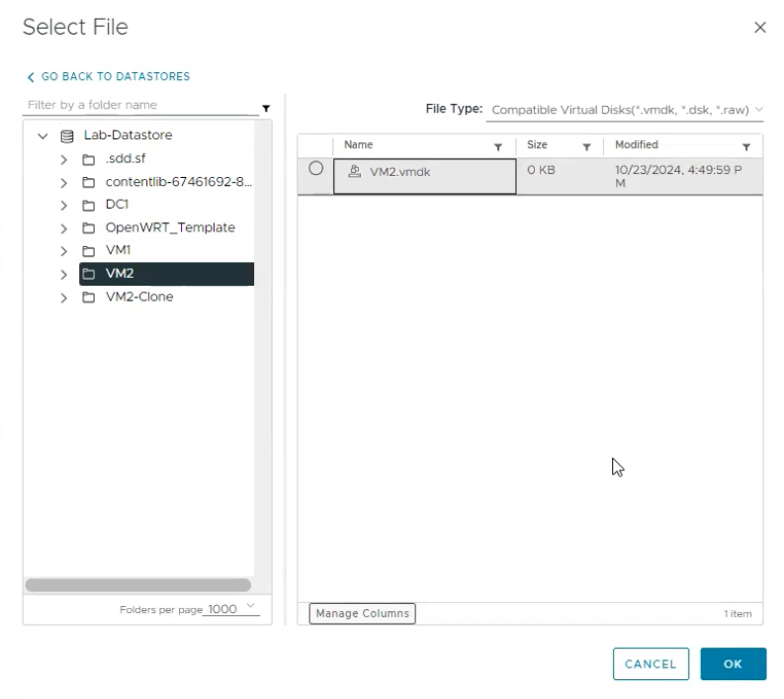Screen dimensions: 784x699
Task: Expand the OpenWRT_Template folder chevron
Action: click(63, 228)
